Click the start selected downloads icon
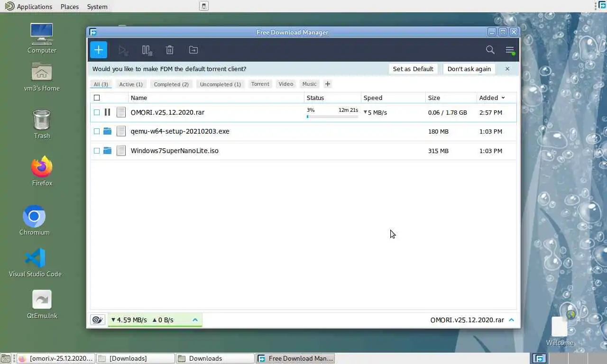The height and width of the screenshot is (364, 607). pyautogui.click(x=123, y=50)
